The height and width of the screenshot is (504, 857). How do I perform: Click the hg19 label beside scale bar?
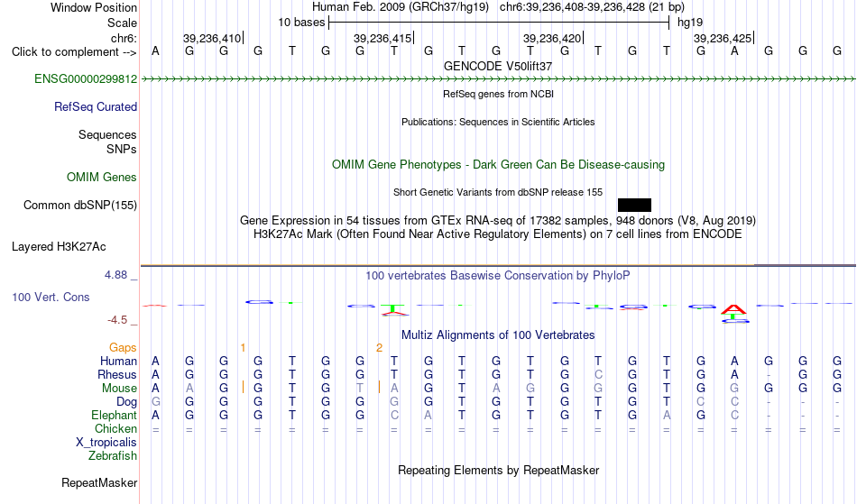pos(690,23)
